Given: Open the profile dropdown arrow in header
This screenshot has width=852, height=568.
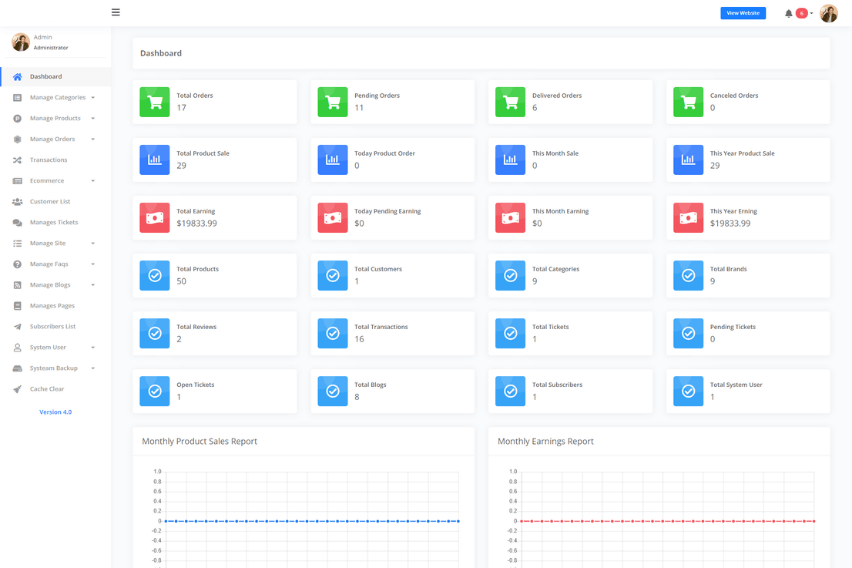Looking at the screenshot, I should tap(812, 13).
